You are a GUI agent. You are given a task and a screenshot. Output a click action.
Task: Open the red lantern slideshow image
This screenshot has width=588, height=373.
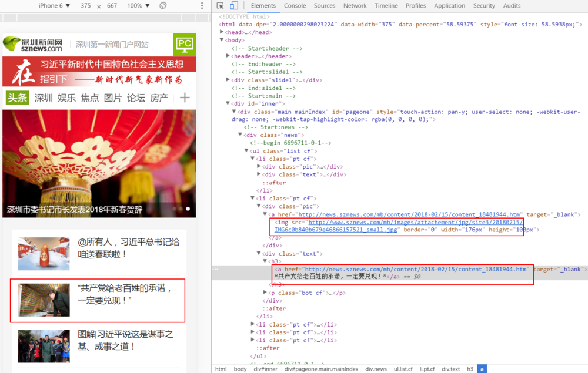99,163
